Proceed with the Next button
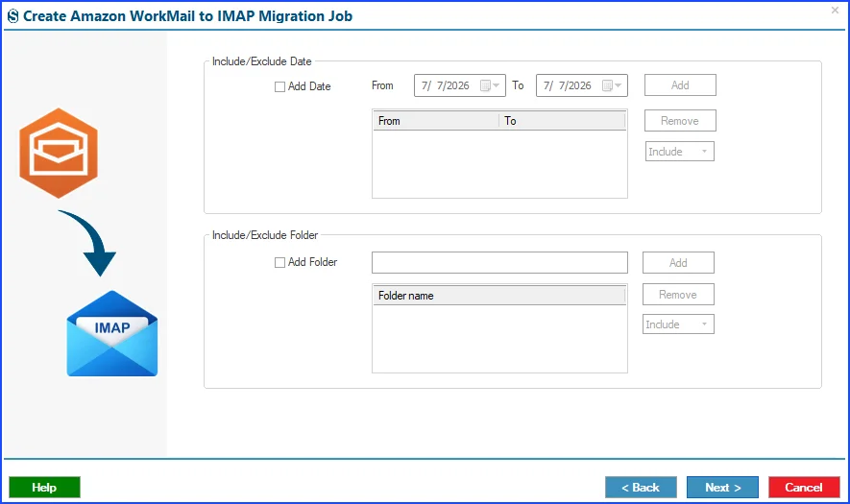 coord(722,488)
